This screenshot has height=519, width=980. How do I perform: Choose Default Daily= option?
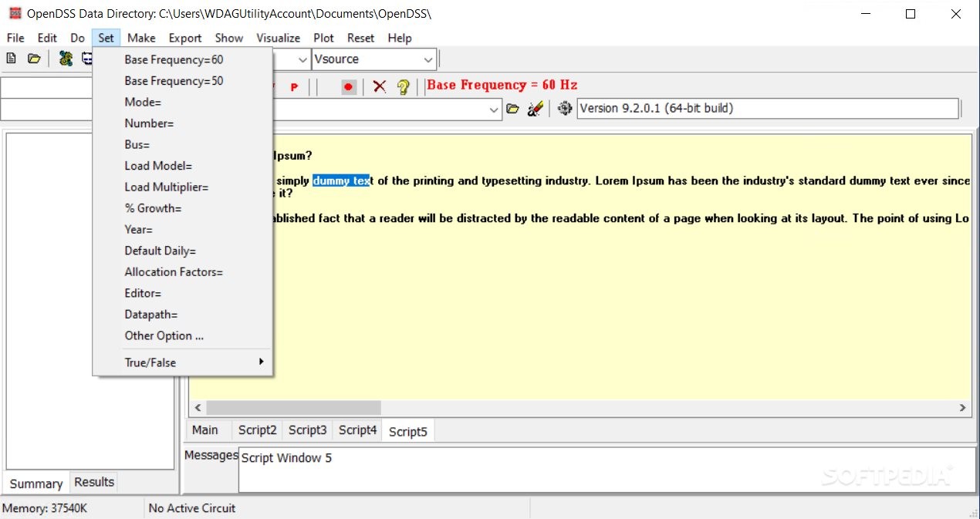tap(182, 251)
